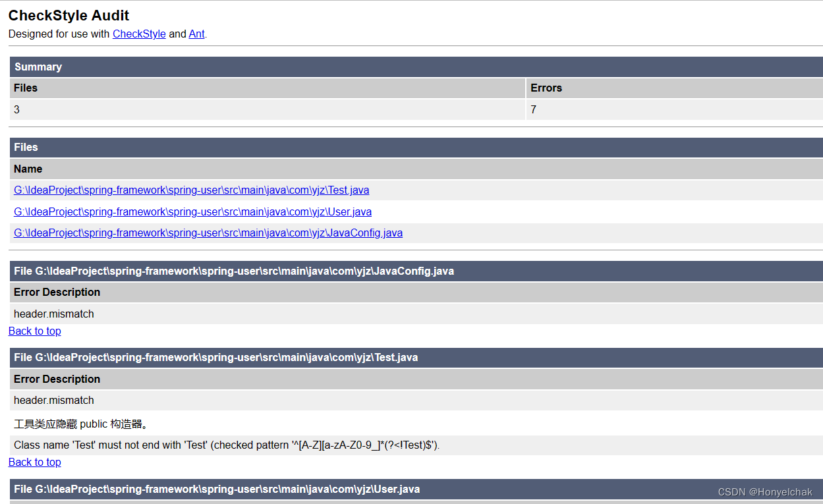This screenshot has width=823, height=504.
Task: Click Back to top under Test.java errors
Action: (x=34, y=462)
